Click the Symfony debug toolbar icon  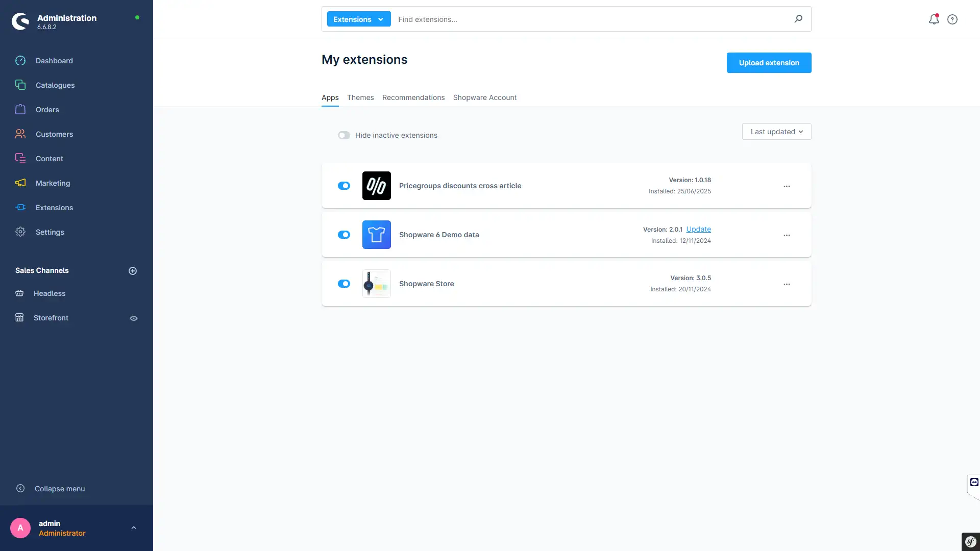click(x=971, y=542)
